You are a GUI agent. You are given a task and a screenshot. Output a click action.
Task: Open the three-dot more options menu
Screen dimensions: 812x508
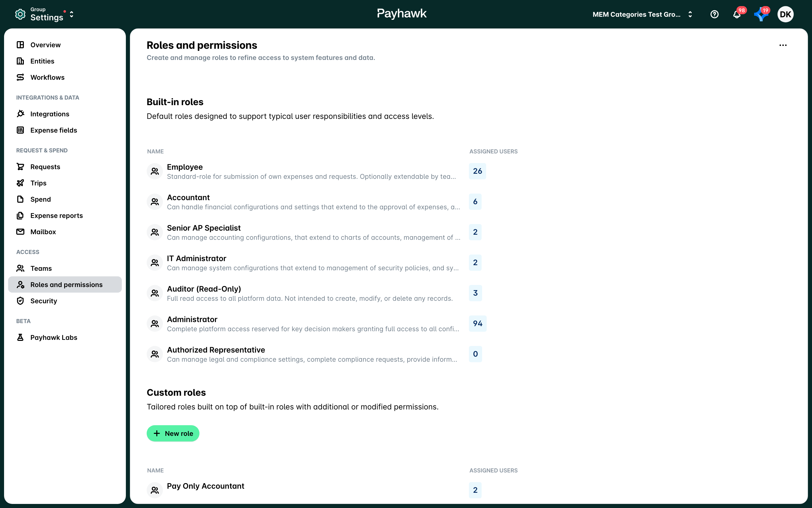pyautogui.click(x=783, y=45)
